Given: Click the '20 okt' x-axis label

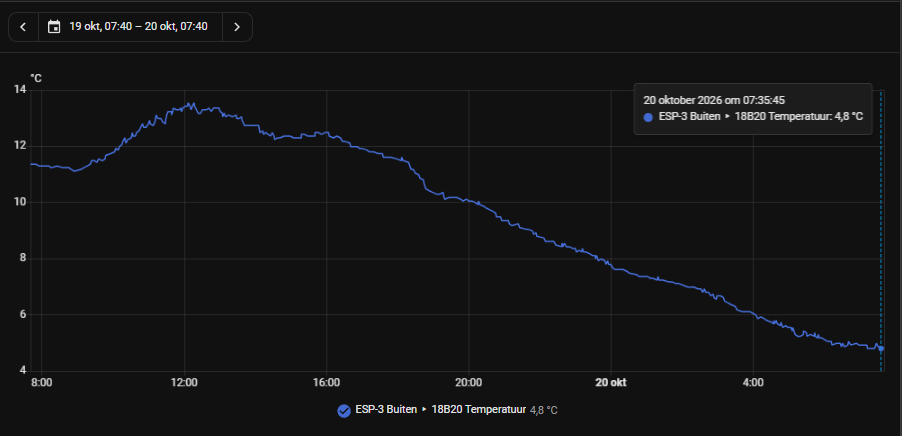Looking at the screenshot, I should click(610, 383).
